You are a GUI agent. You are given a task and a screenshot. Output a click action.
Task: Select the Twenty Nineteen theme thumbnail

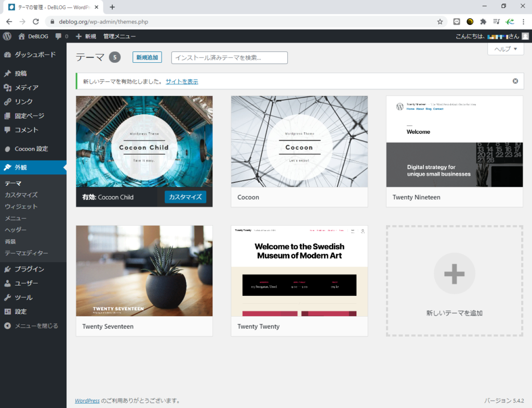click(x=454, y=141)
